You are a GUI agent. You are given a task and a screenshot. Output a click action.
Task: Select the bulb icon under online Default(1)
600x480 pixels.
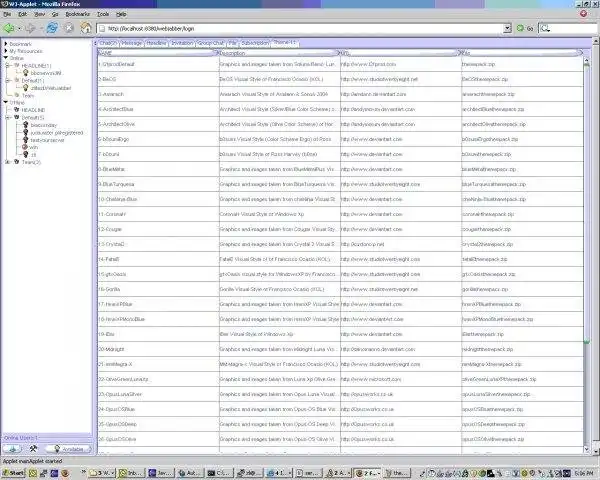(26, 87)
